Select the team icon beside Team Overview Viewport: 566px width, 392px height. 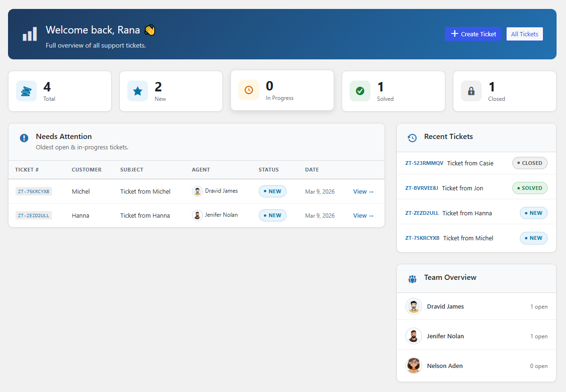412,279
